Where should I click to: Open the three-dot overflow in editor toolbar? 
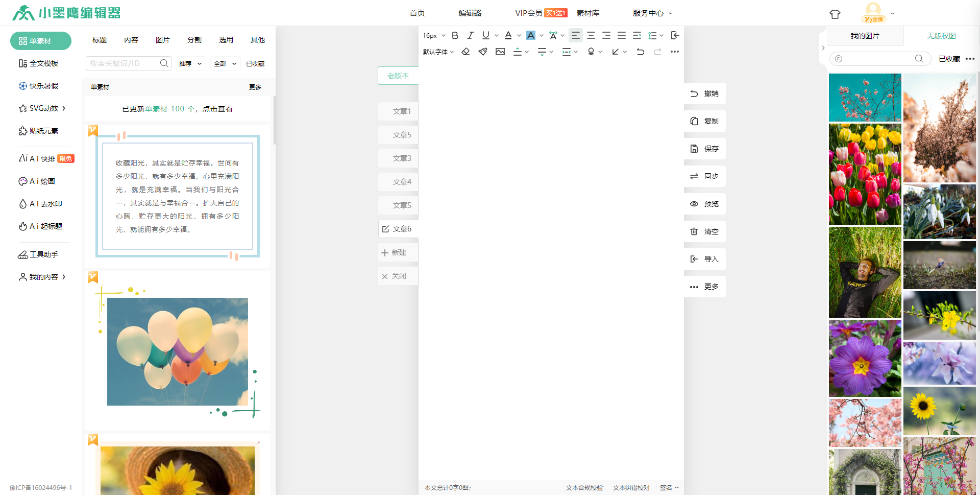click(x=675, y=52)
